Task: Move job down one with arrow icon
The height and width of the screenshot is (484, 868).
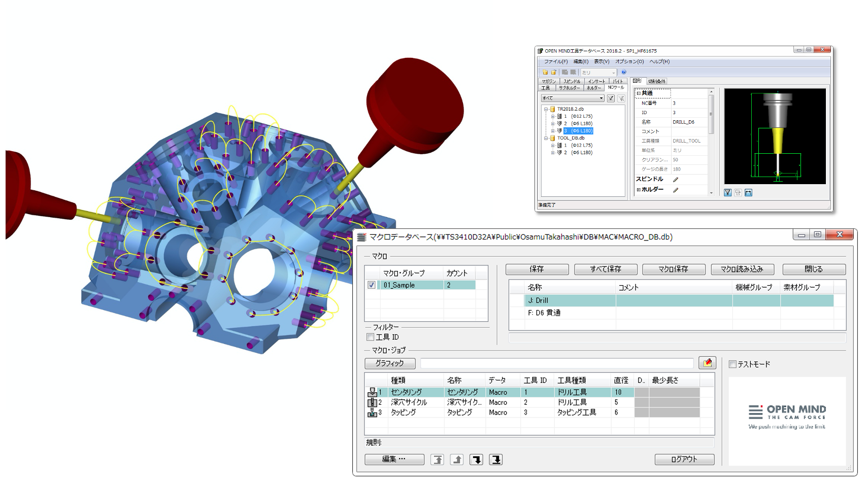Action: point(476,460)
